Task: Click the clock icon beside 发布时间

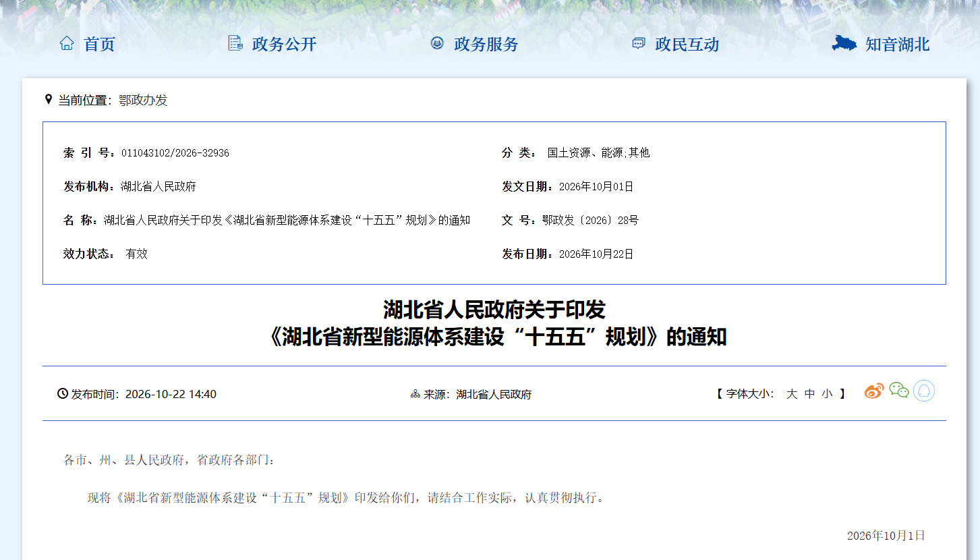Action: click(x=63, y=394)
